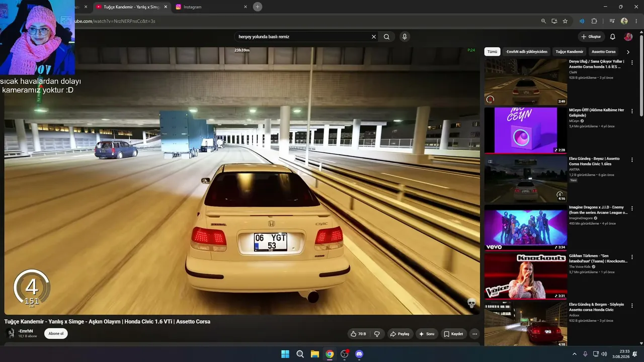Click the system tray microphone icon

[585, 354]
